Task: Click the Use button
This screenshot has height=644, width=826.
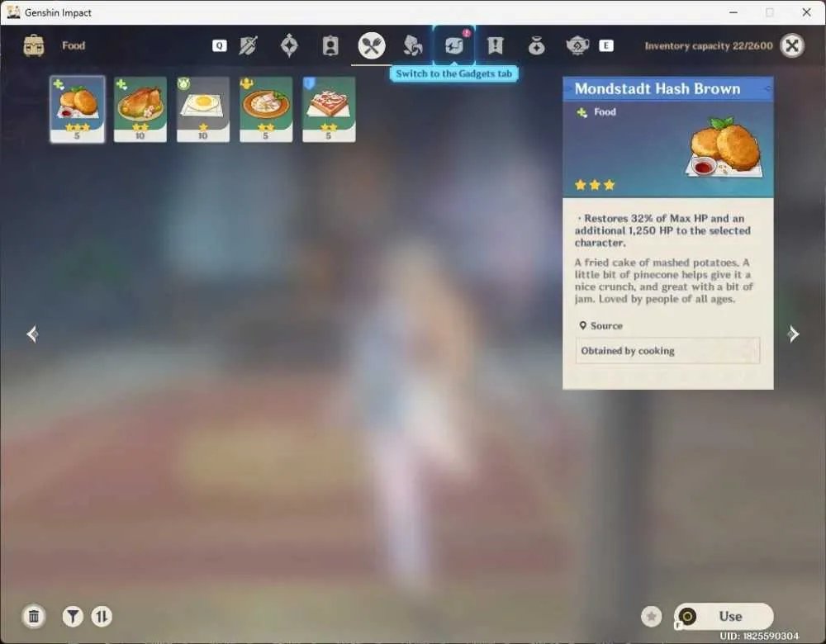Action: coord(724,616)
